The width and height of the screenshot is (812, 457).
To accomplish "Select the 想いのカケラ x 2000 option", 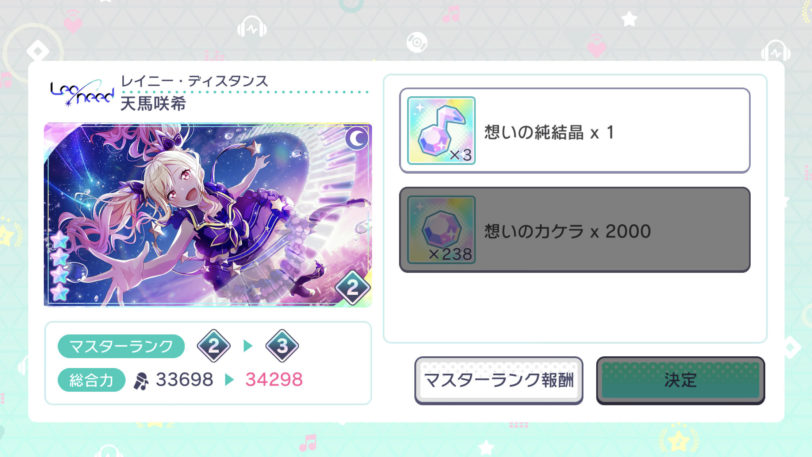I will (574, 230).
